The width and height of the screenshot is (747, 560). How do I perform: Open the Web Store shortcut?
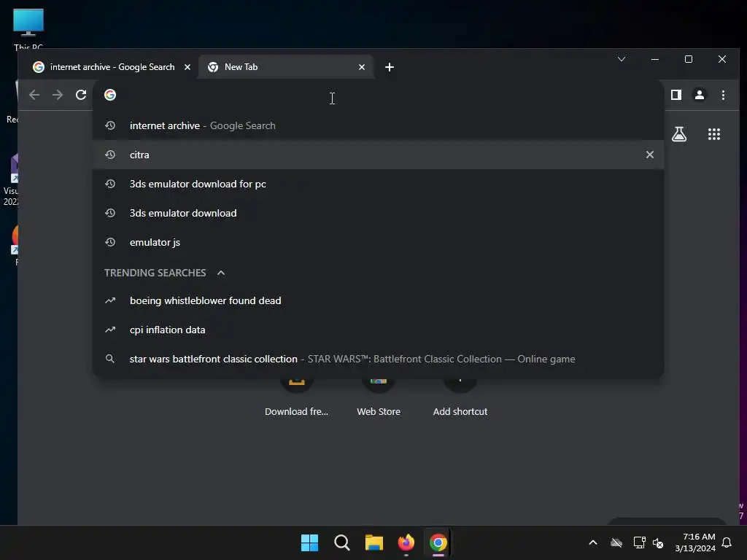[379, 399]
